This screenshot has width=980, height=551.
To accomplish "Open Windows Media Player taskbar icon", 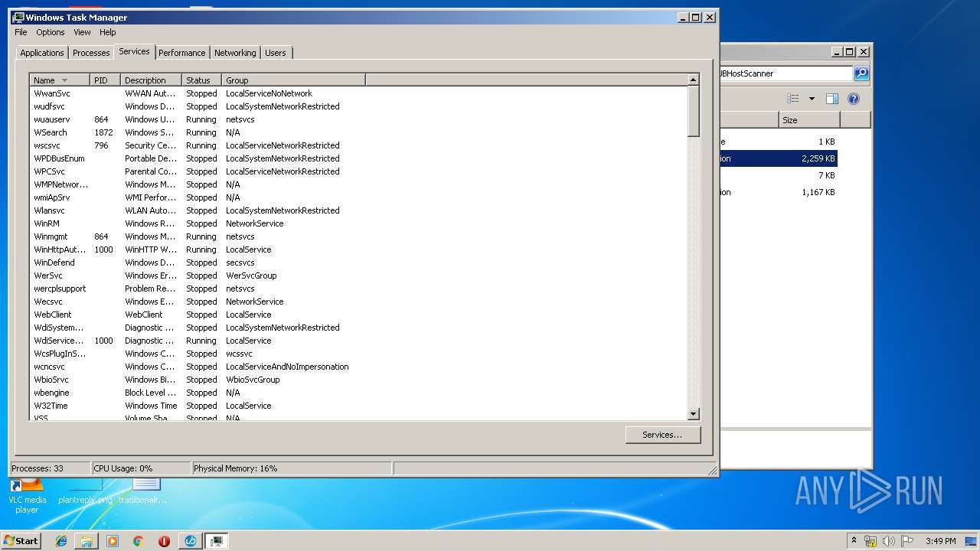I will tap(113, 541).
